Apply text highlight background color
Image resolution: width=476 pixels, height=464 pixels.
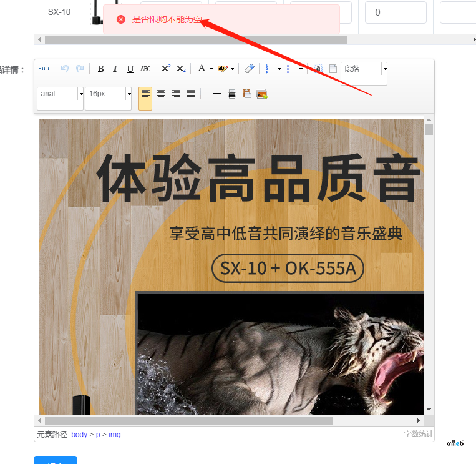click(223, 69)
